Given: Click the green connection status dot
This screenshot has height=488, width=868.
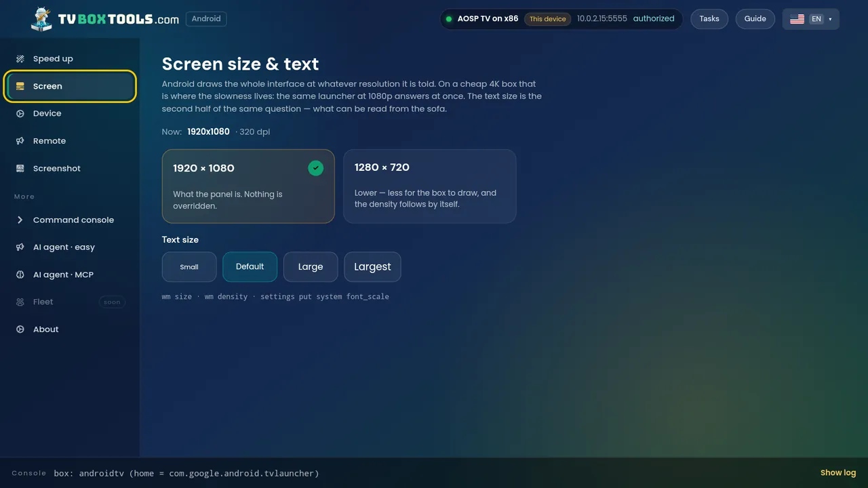Looking at the screenshot, I should [x=448, y=19].
